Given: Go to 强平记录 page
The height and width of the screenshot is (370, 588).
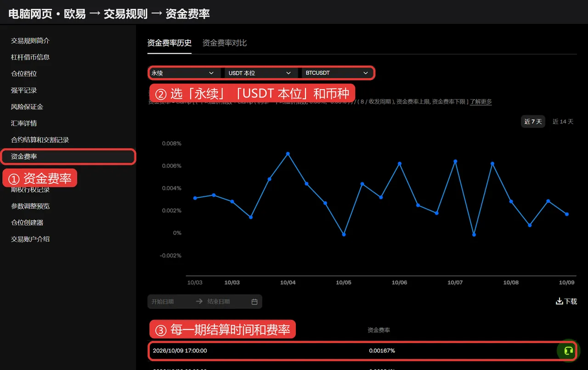Looking at the screenshot, I should point(24,90).
